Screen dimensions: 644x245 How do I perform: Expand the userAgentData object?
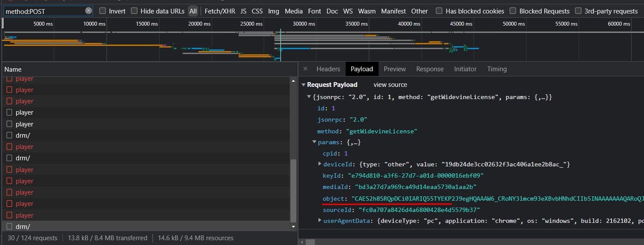coord(320,221)
